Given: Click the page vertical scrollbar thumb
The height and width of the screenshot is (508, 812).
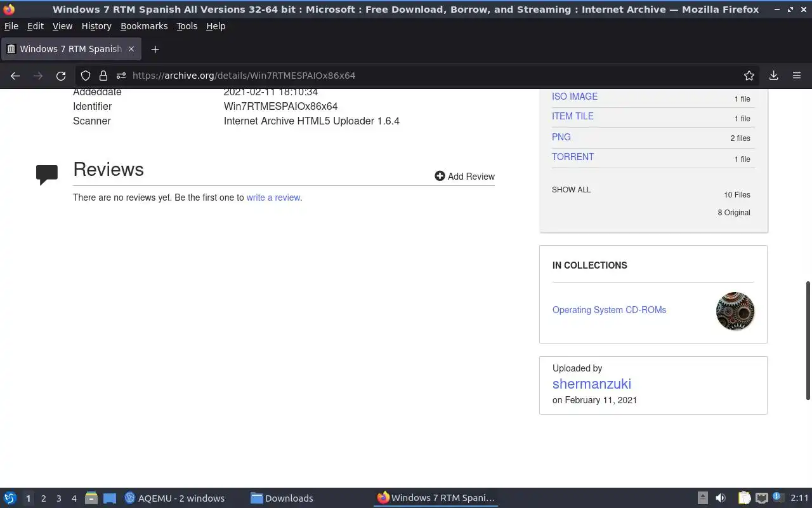Looking at the screenshot, I should [808, 340].
